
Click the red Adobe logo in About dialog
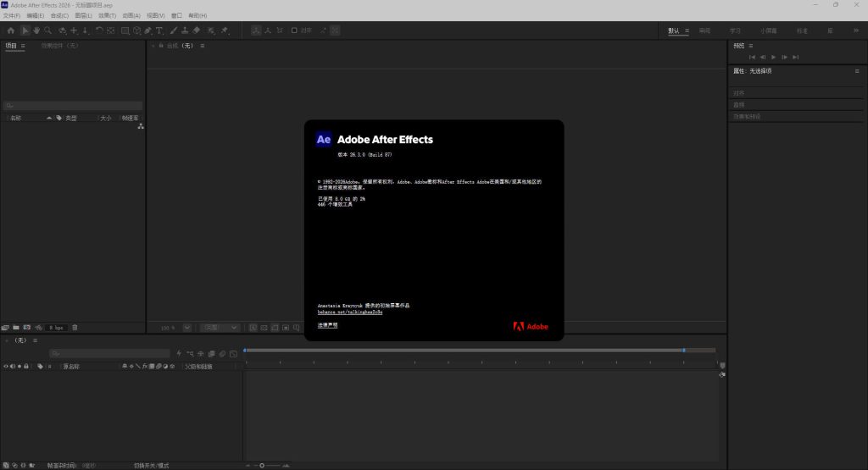coord(531,326)
